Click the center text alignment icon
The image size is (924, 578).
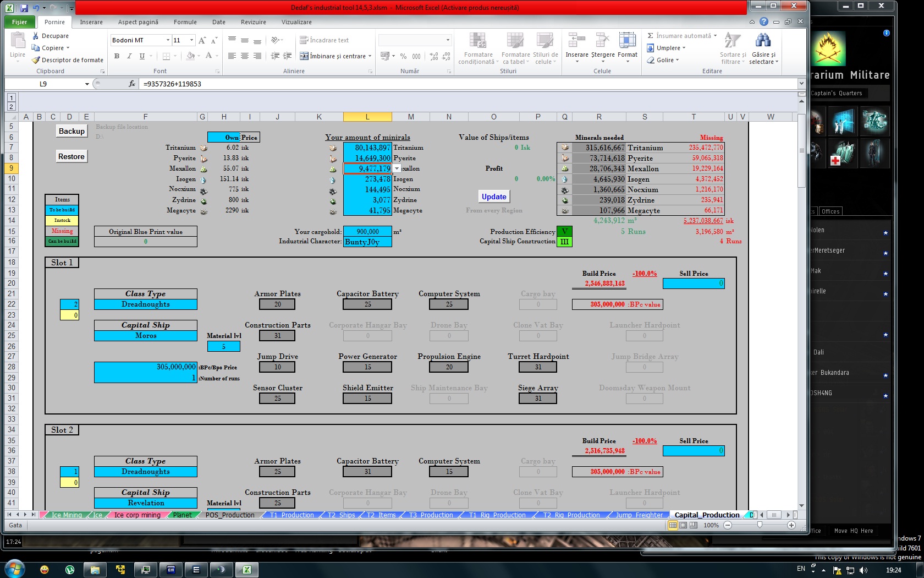[x=245, y=56]
